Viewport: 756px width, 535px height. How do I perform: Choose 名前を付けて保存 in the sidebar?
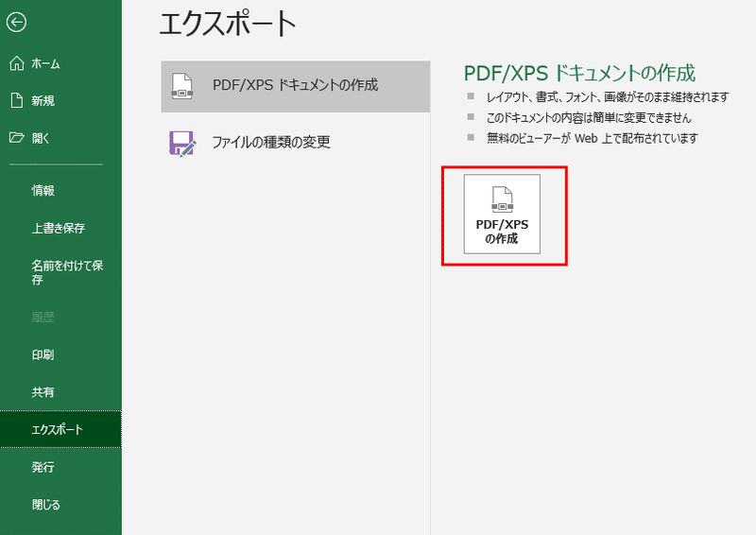point(67,272)
